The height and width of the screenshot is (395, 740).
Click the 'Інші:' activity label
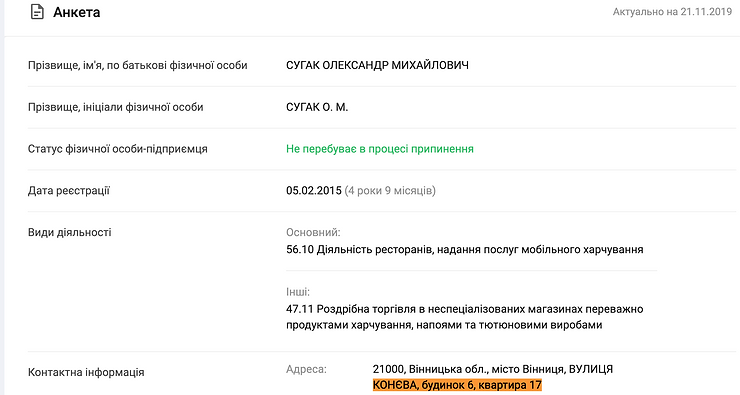coord(298,292)
